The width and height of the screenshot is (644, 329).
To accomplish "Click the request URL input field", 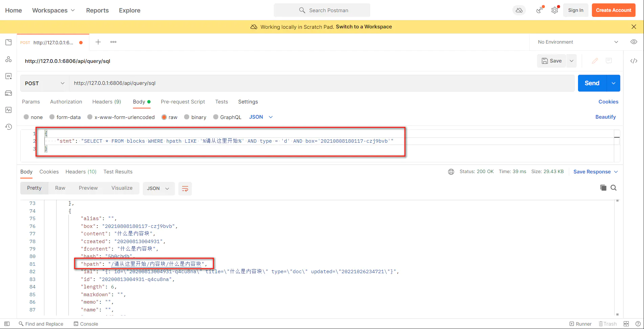I will coord(321,83).
